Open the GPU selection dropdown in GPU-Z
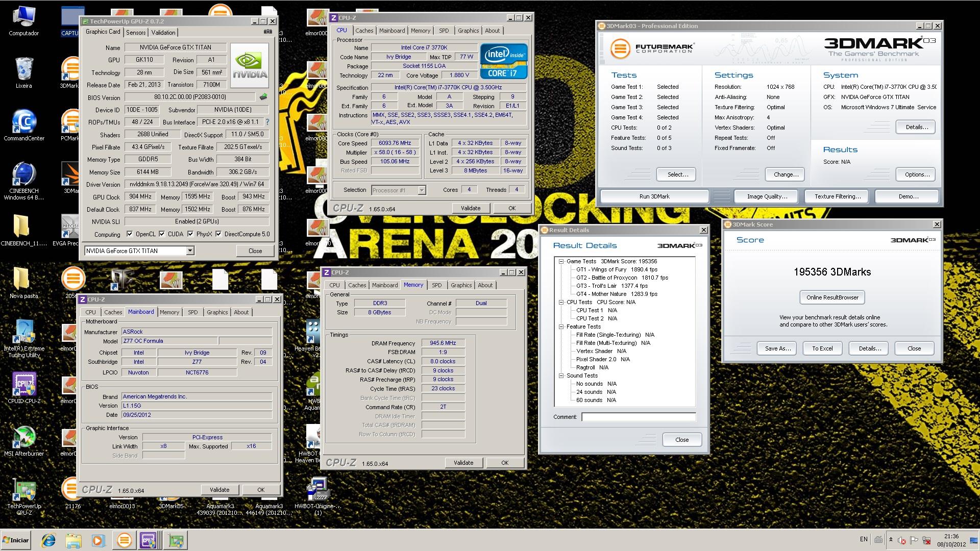The height and width of the screenshot is (551, 980). (x=190, y=251)
